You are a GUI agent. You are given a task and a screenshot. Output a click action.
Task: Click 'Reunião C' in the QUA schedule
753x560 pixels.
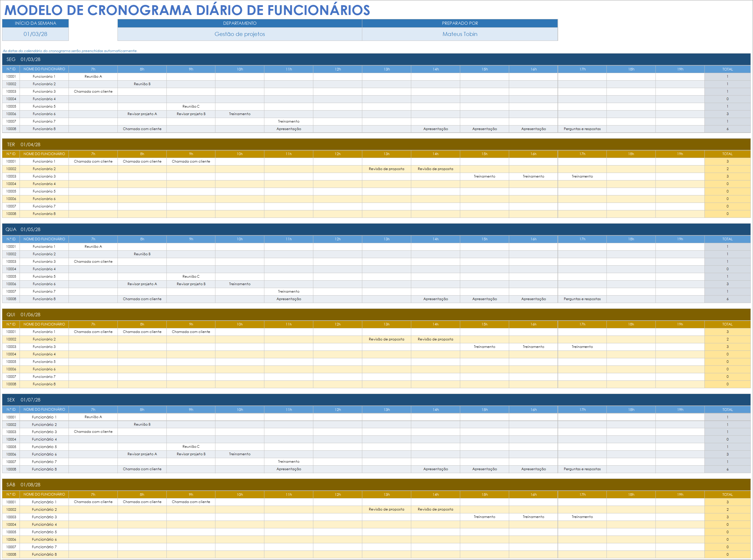pyautogui.click(x=191, y=277)
